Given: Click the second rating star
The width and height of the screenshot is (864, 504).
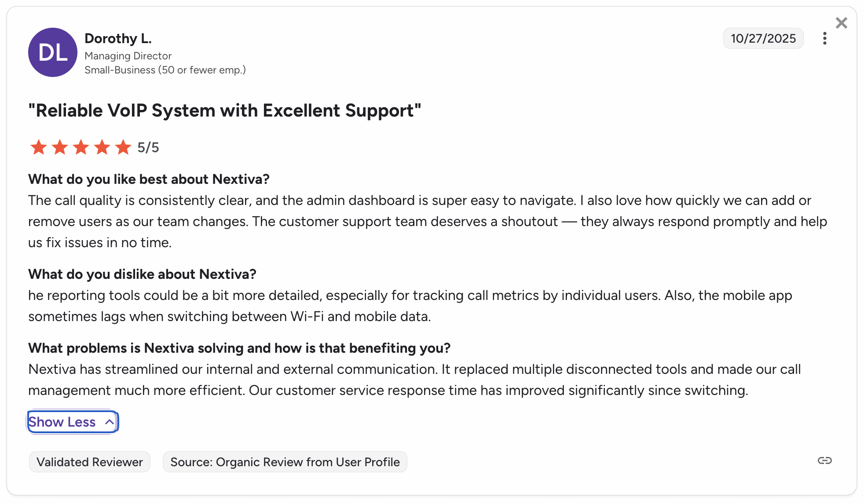Looking at the screenshot, I should coord(60,147).
